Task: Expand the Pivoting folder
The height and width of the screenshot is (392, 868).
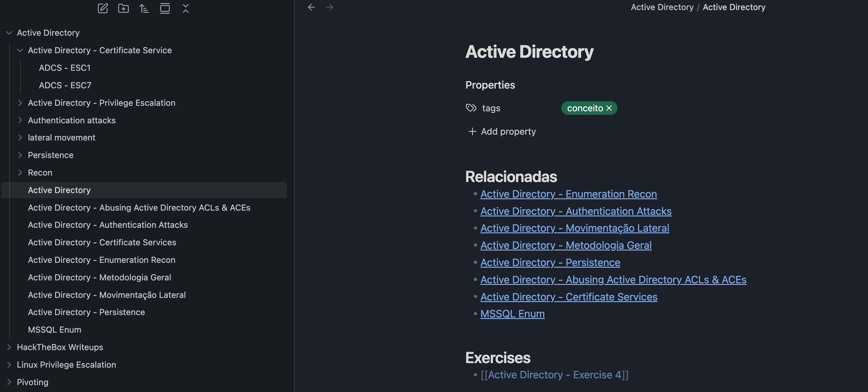Action: click(9, 382)
